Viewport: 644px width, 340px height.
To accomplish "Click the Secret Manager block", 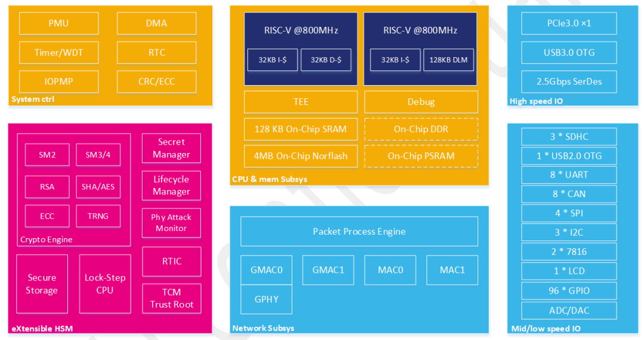I will coord(171,148).
